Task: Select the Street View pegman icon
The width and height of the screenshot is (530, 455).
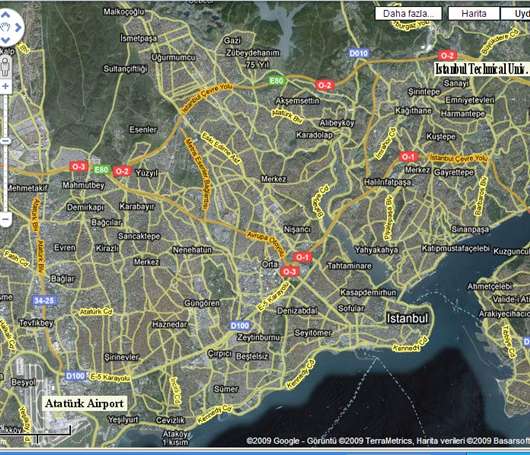Action: click(5, 66)
